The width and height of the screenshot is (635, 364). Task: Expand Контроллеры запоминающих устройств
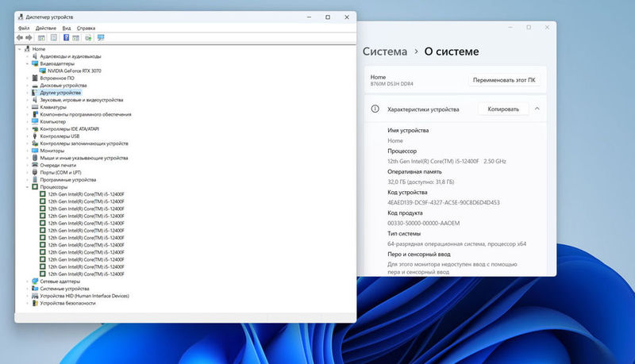click(27, 144)
